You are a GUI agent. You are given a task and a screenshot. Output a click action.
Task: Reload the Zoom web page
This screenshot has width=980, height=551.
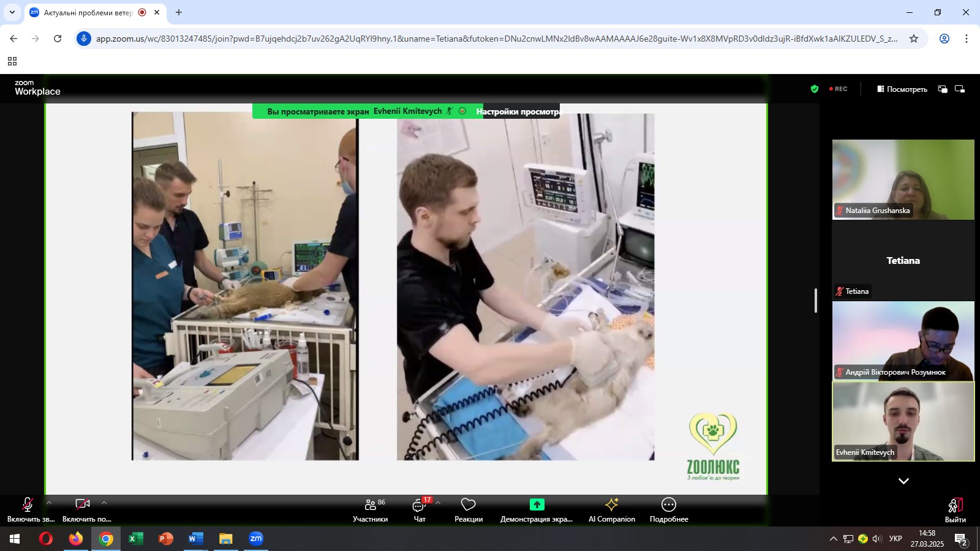tap(58, 39)
